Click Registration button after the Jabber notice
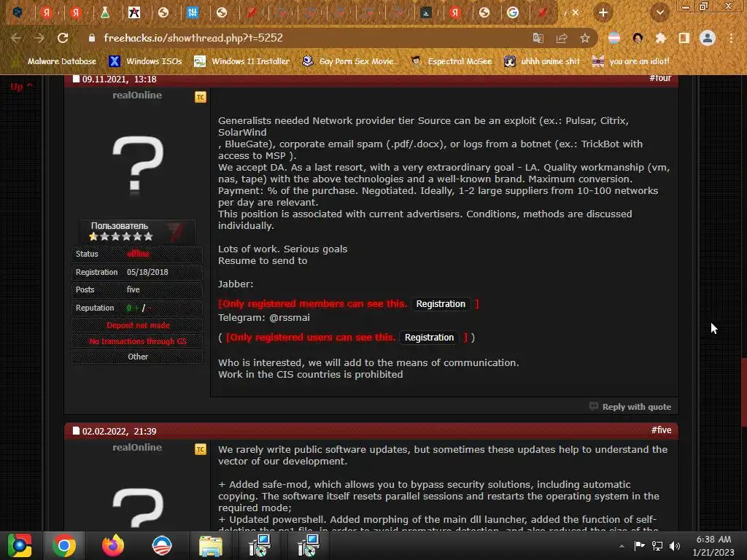Screen dimensions: 747x560 [441, 304]
